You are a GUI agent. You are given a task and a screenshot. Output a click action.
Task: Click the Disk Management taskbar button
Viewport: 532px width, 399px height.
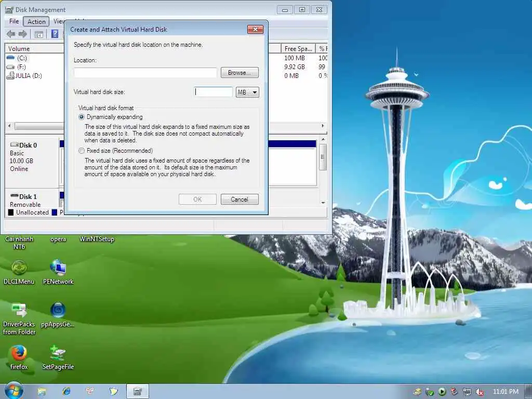[x=137, y=392]
